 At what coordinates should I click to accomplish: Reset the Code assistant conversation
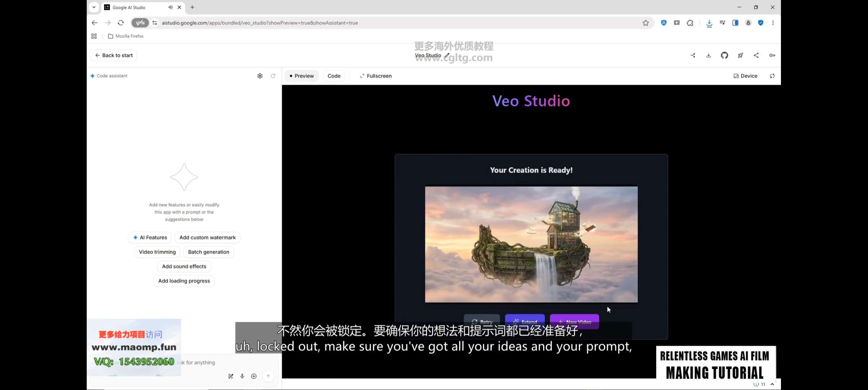(x=273, y=76)
